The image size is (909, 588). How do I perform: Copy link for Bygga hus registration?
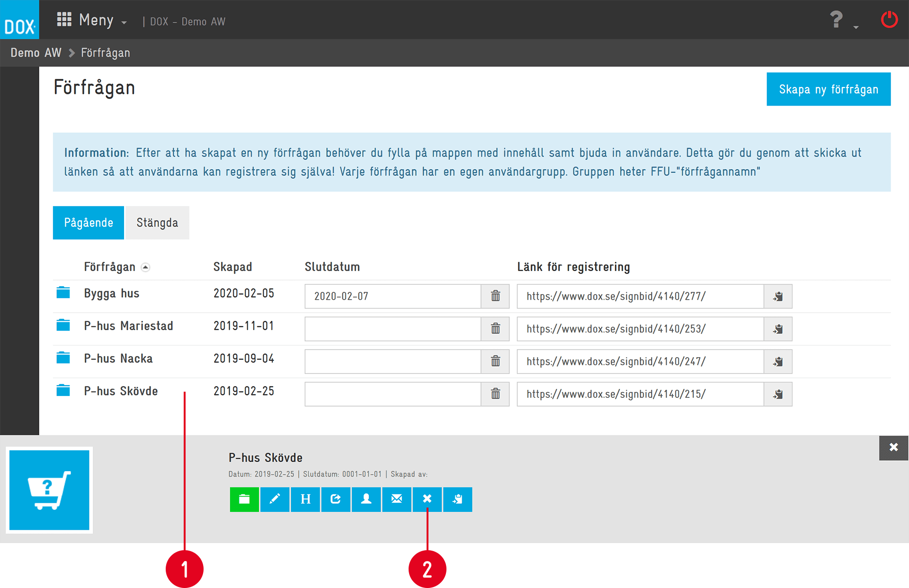(x=778, y=297)
